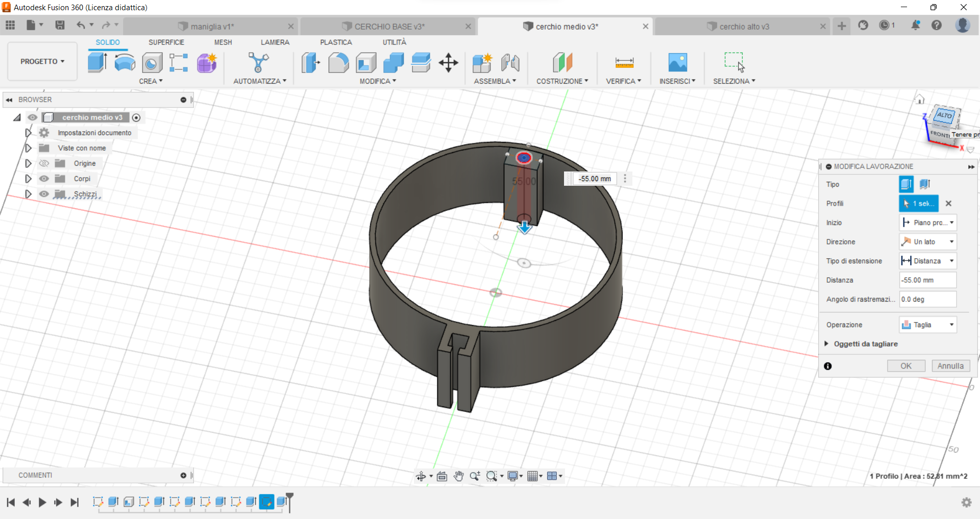Screen dimensions: 980x519
Task: Toggle thin extrude Tipo in Modifica lavorazione
Action: pyautogui.click(x=924, y=184)
